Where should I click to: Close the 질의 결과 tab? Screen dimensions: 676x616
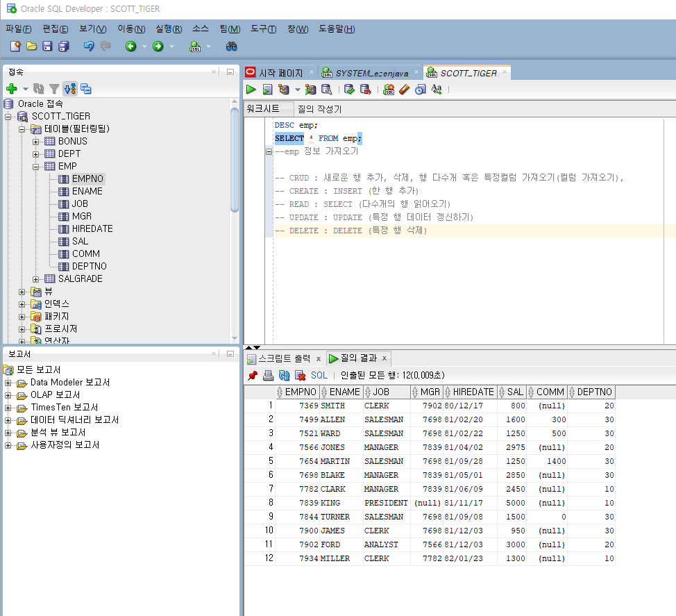pos(384,358)
